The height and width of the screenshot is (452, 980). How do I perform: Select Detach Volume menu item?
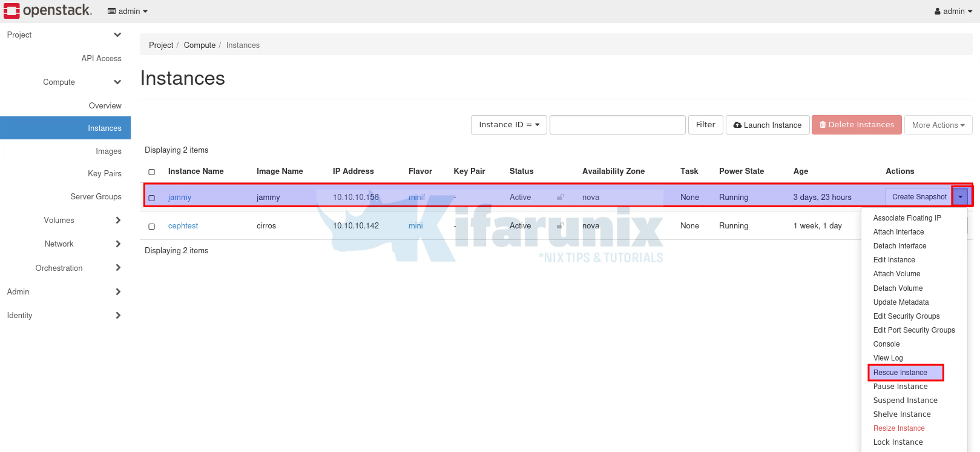[x=898, y=288]
